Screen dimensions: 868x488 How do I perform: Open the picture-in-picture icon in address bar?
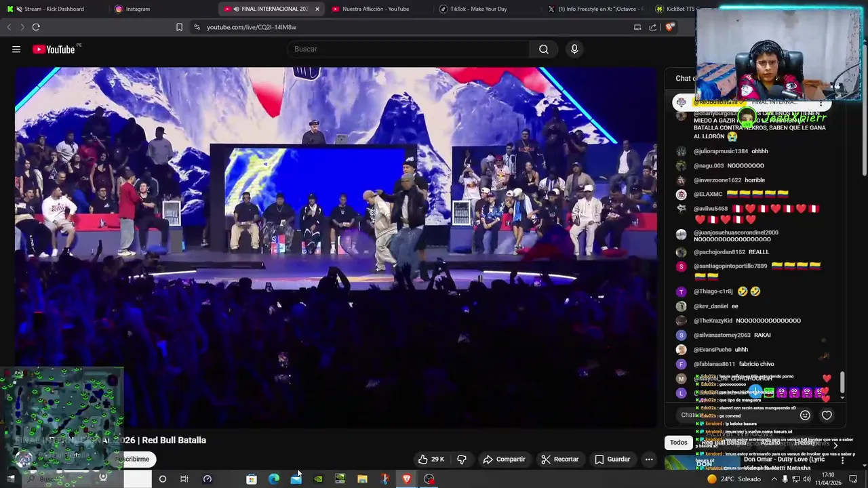pyautogui.click(x=637, y=27)
